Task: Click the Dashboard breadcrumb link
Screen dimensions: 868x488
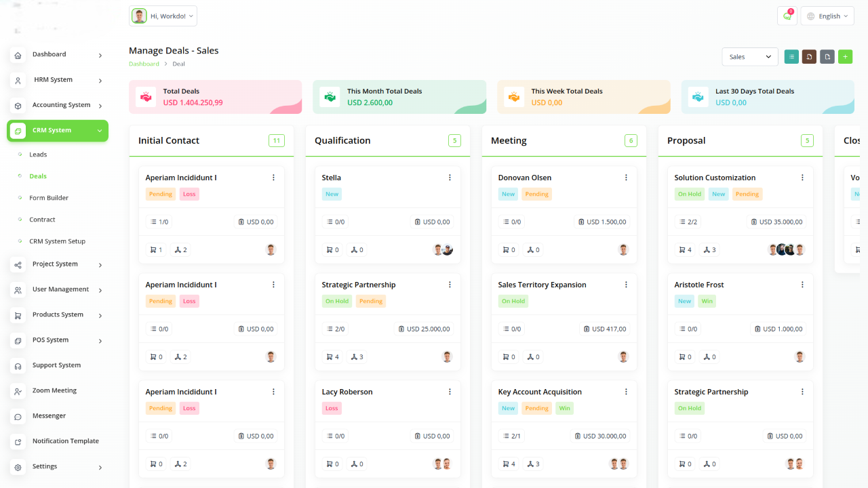Action: (x=144, y=64)
